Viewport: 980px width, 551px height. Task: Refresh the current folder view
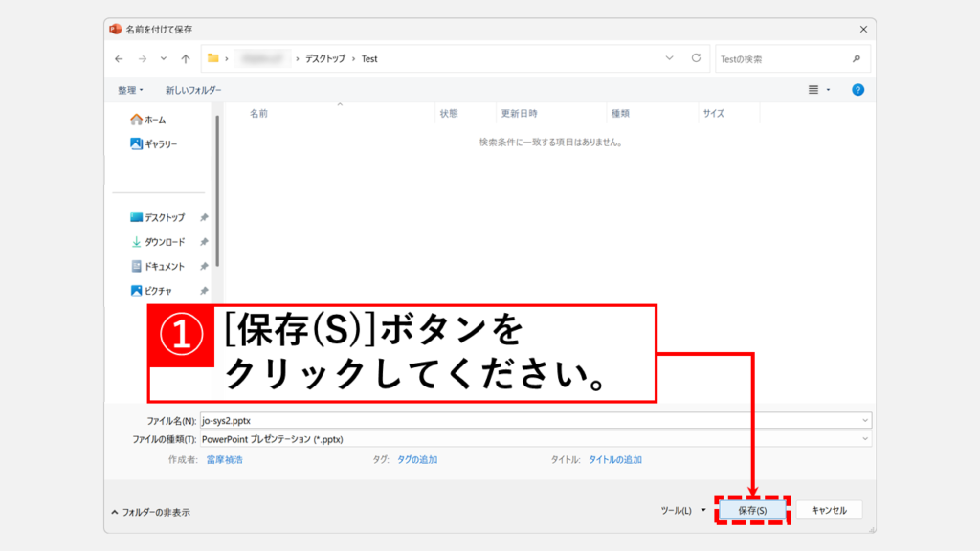(696, 58)
